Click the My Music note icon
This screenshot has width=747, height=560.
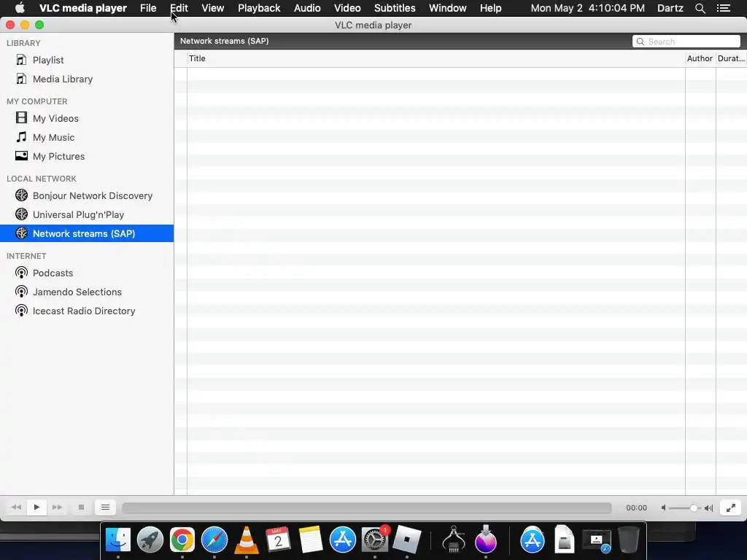tap(21, 137)
